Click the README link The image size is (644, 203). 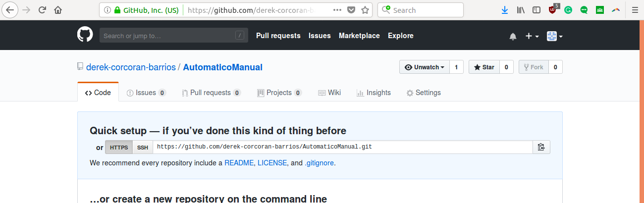pos(239,163)
